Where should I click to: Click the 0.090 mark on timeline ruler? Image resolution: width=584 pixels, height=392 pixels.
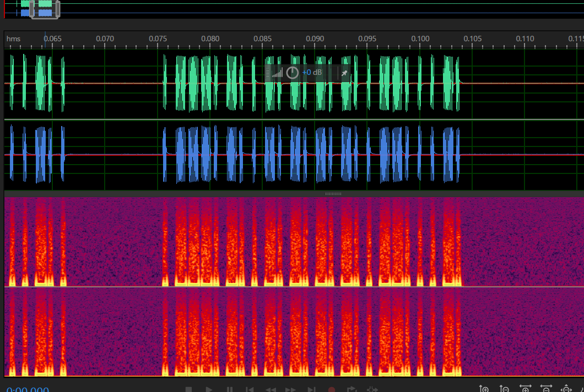(315, 39)
